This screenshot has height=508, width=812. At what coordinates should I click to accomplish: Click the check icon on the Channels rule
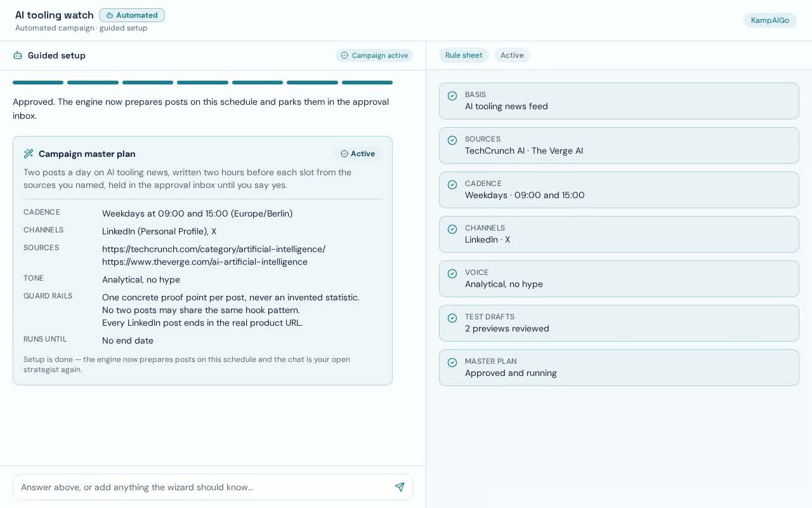(452, 229)
